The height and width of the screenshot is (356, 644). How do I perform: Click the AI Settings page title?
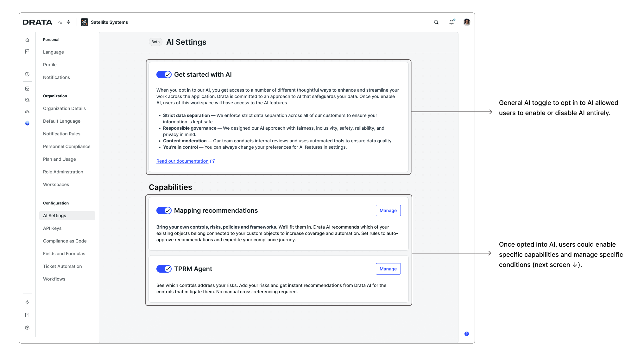click(186, 42)
